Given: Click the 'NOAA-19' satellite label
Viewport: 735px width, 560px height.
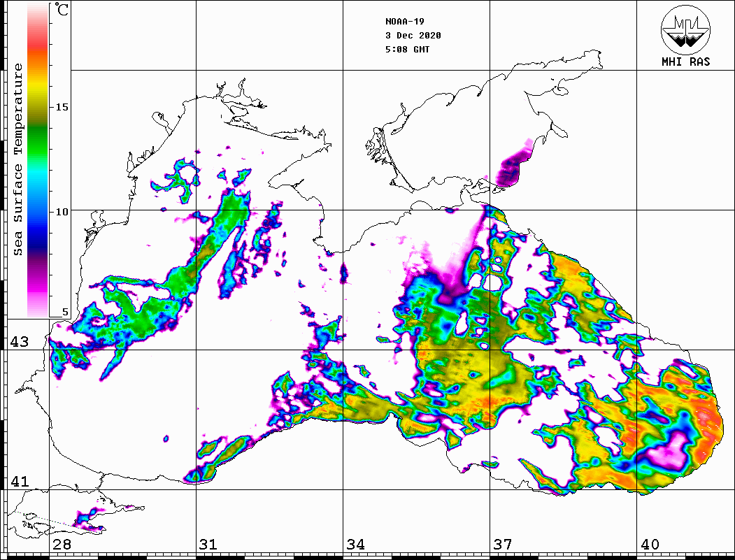Looking at the screenshot, I should click(x=404, y=22).
